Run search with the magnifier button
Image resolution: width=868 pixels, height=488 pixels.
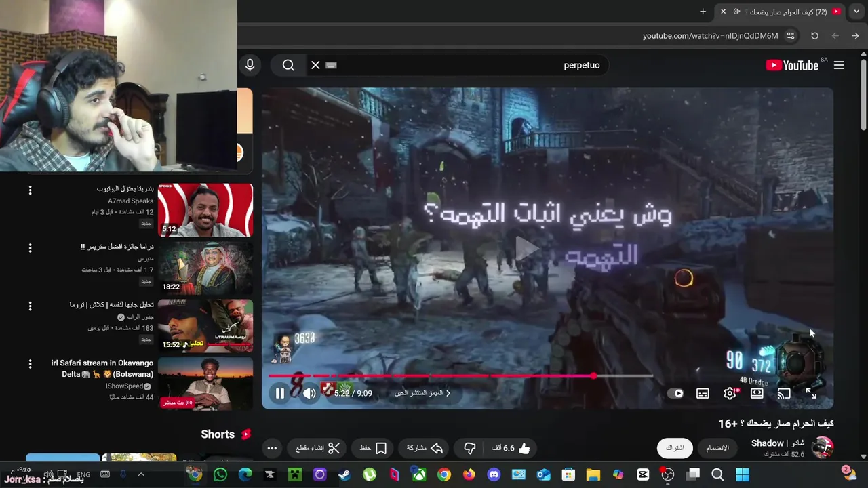point(288,65)
